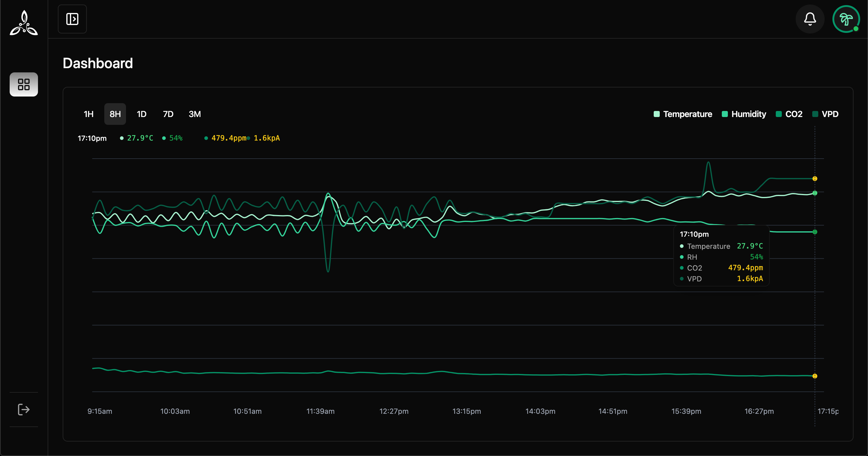The image size is (868, 456).
Task: Click the Humidity data point on hover line
Action: coord(815,232)
